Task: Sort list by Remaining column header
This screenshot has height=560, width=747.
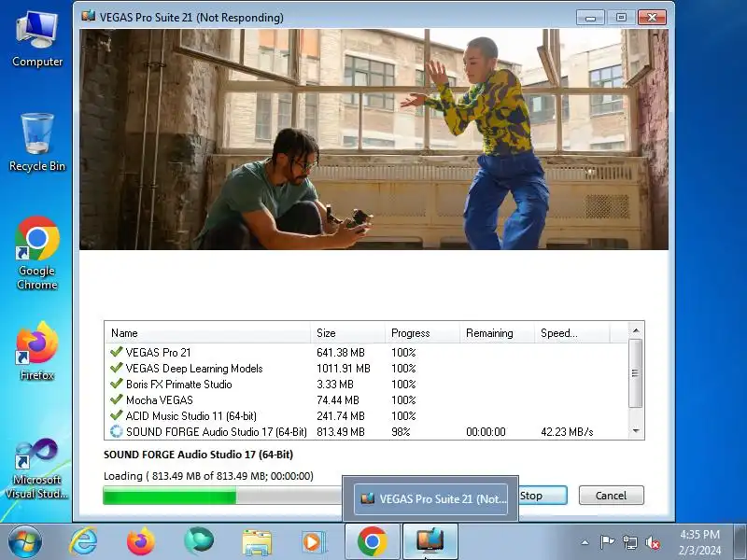Action: [x=497, y=333]
